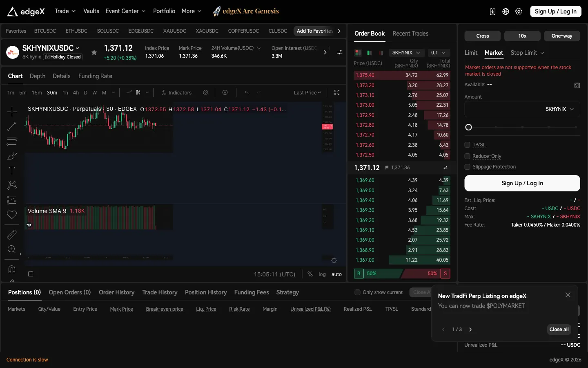Enable the TP/SL checkbox
588x368 pixels.
[468, 145]
